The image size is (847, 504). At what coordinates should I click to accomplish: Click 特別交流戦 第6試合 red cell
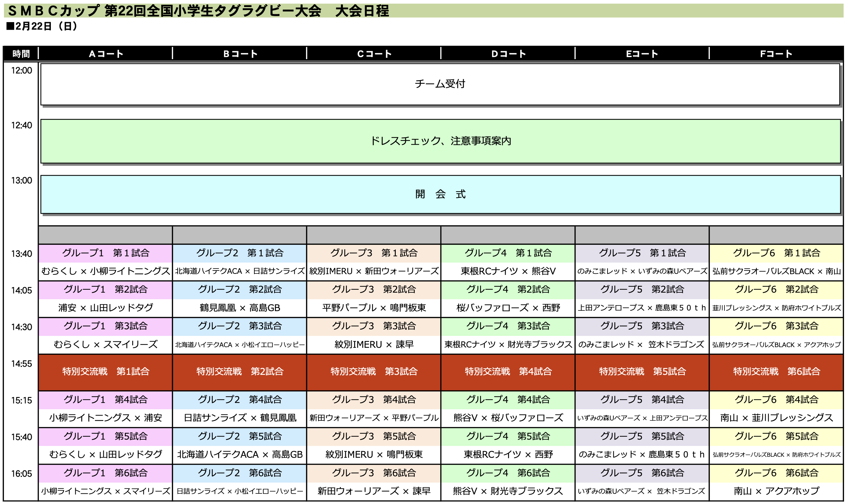(x=776, y=372)
